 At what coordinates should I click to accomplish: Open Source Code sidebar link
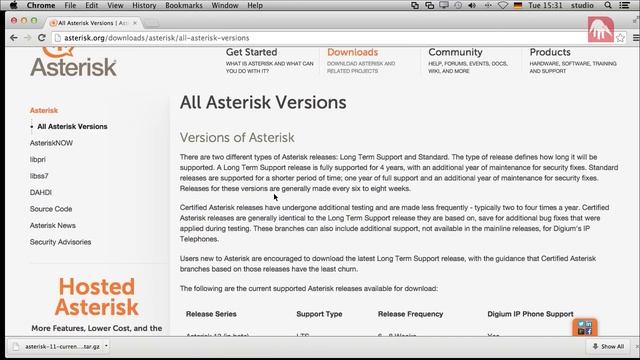[51, 209]
